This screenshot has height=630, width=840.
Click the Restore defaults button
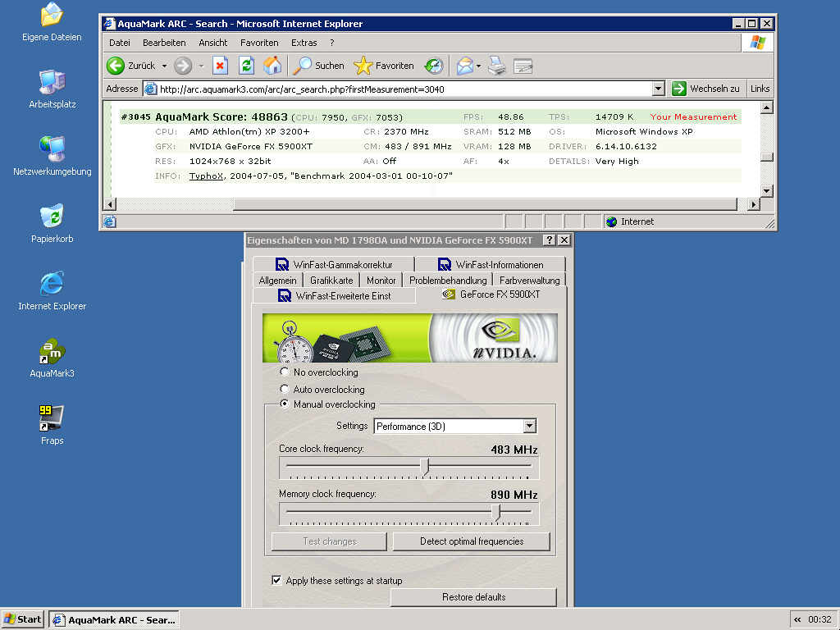pyautogui.click(x=473, y=597)
